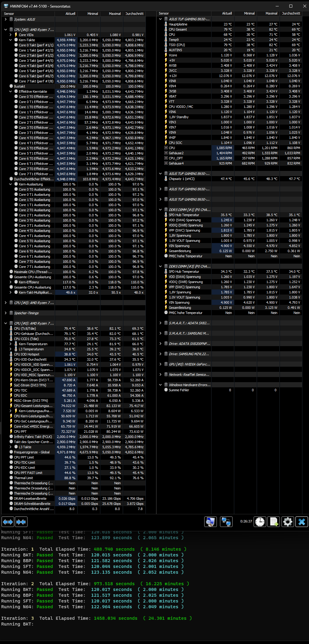This screenshot has height=644, width=309.
Task: Open the remote monitor computer icon
Action: click(x=211, y=522)
